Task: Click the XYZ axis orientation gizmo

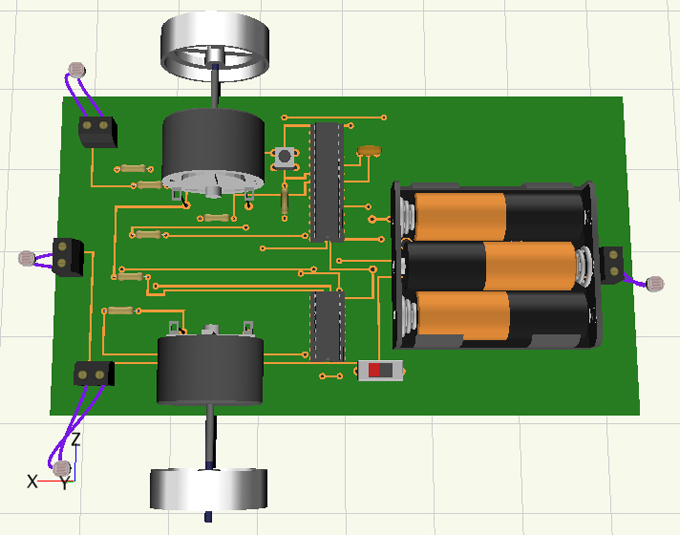Action: coord(54,461)
